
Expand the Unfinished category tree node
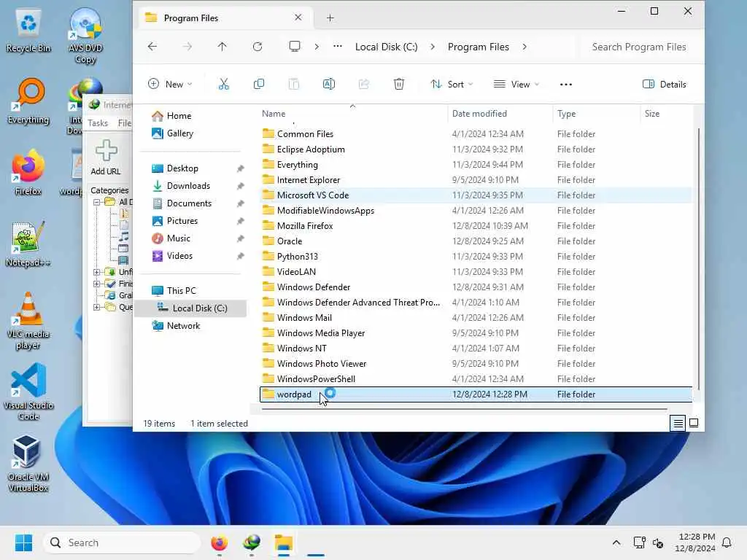tap(96, 272)
